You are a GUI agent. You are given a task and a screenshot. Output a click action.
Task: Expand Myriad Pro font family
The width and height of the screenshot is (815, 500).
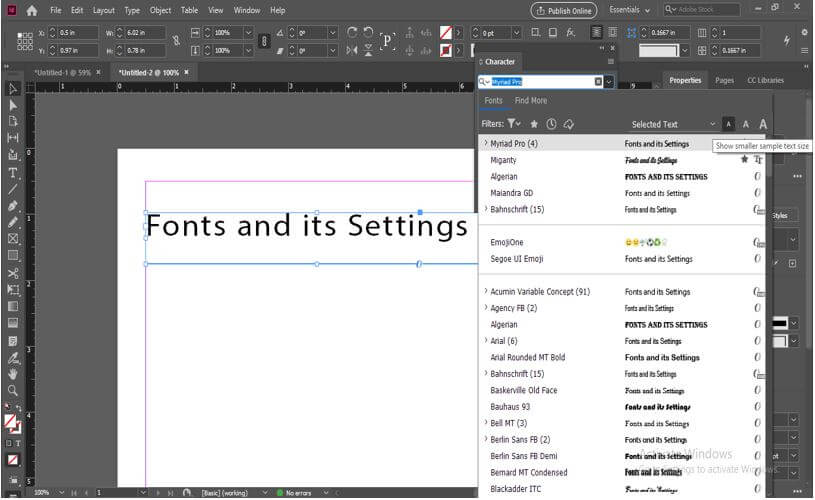(485, 142)
